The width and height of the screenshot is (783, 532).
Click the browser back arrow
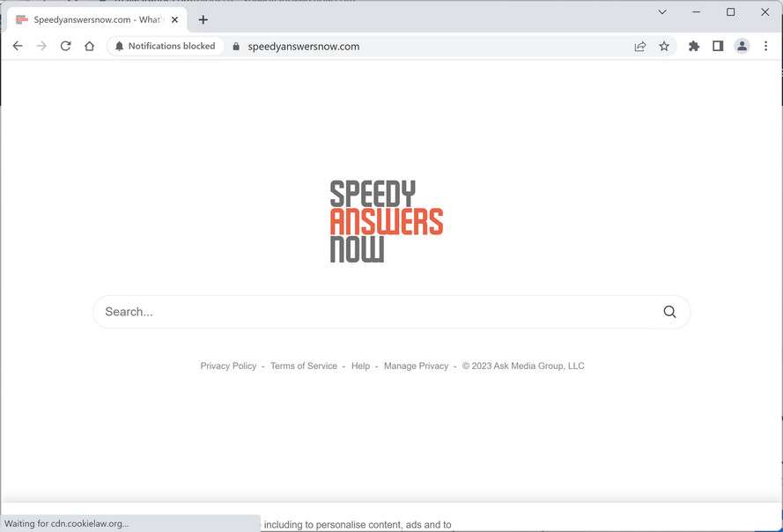18,45
